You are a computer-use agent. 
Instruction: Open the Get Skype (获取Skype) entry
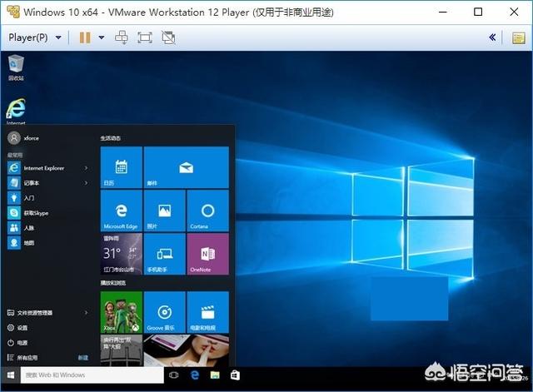click(x=47, y=213)
